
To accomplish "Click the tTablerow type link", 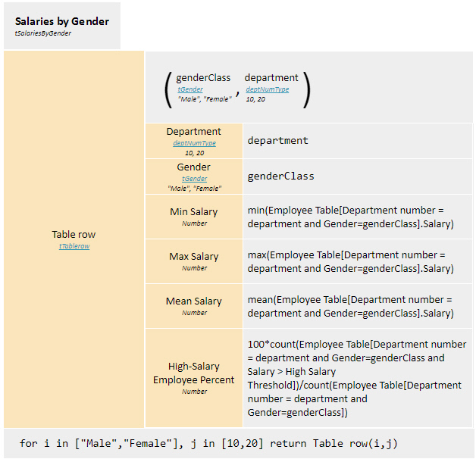I will [74, 246].
